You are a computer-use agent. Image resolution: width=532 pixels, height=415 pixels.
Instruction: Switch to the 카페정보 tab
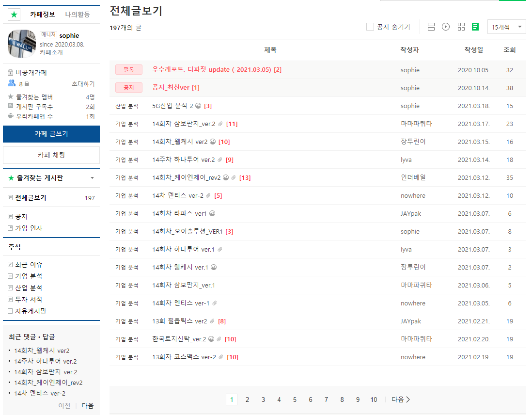(x=43, y=14)
